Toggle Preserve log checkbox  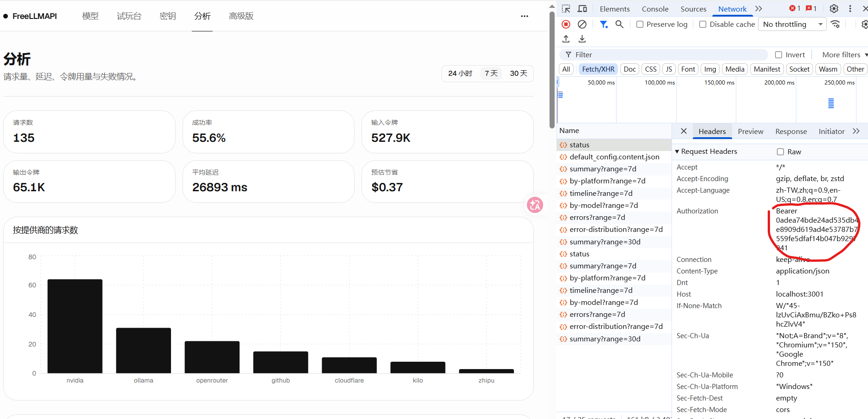tap(640, 24)
